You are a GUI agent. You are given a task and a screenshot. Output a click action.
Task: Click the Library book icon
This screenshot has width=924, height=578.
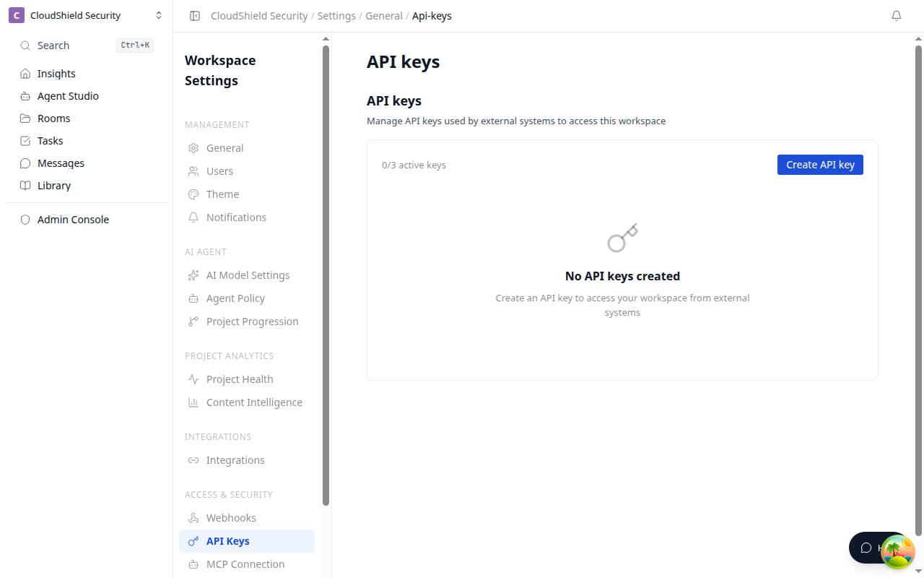point(25,186)
